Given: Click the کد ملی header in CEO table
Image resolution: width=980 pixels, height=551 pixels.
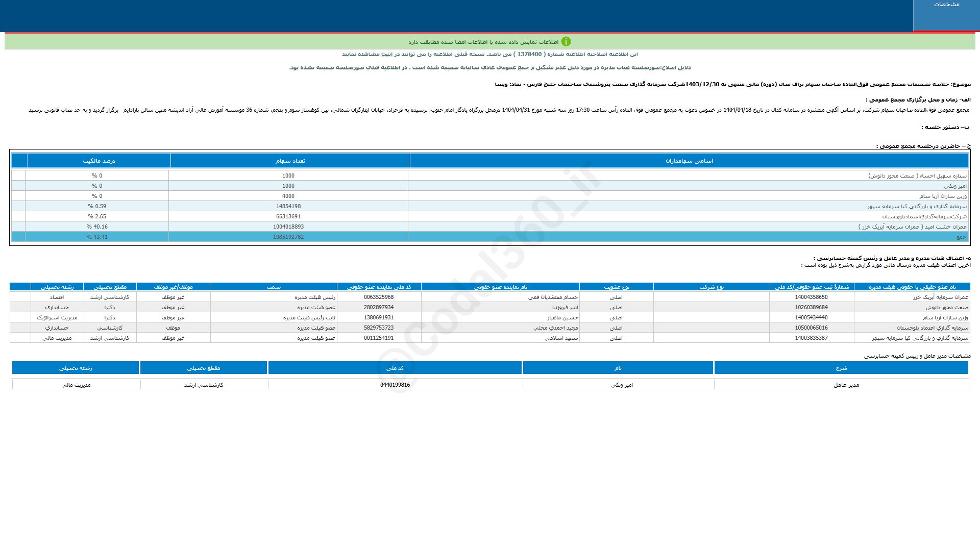Looking at the screenshot, I should pos(395,368).
